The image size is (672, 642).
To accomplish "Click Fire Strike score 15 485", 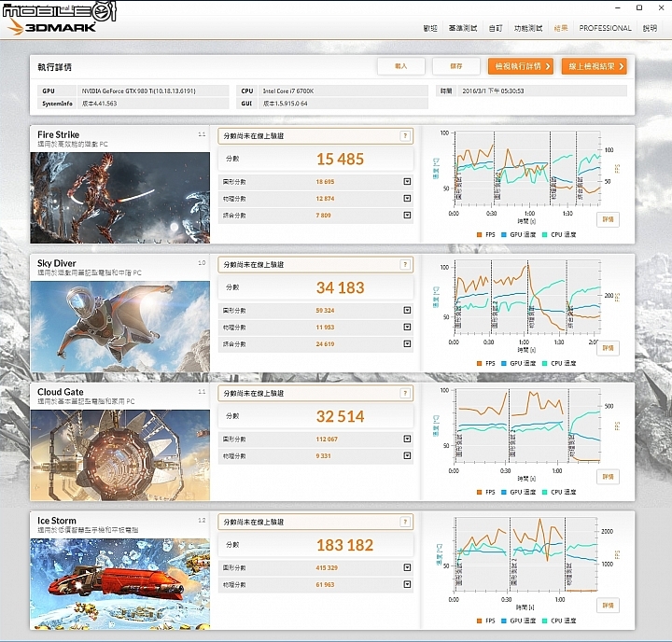I will [340, 159].
